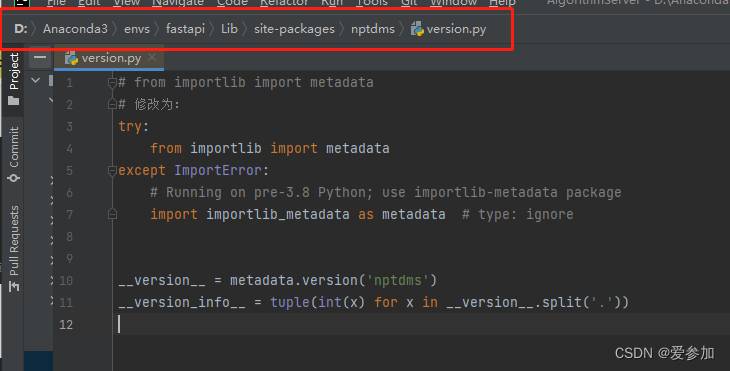Screen dimensions: 730x371
Task: Click line number 4 in the gutter
Action: point(69,148)
